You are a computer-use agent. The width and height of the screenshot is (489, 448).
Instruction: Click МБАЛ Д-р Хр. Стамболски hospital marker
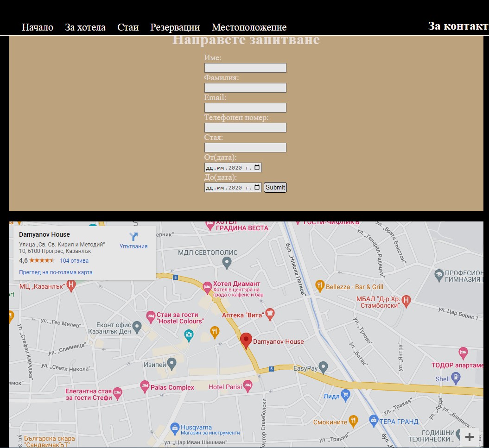coord(406,301)
